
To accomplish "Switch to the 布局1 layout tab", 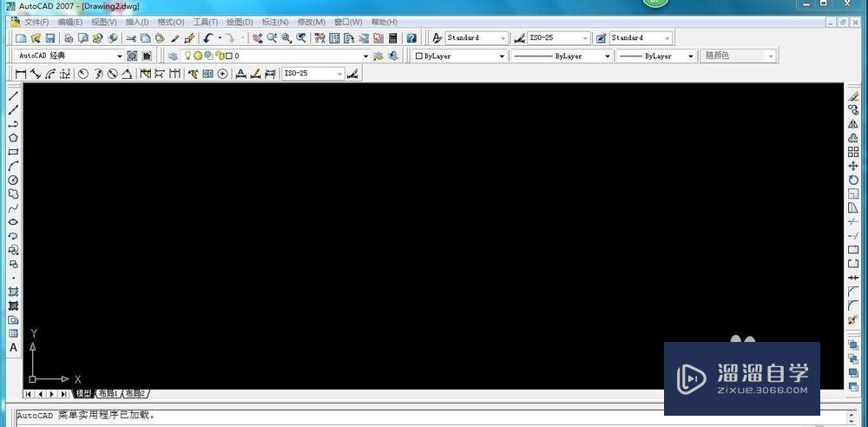I will [x=108, y=394].
